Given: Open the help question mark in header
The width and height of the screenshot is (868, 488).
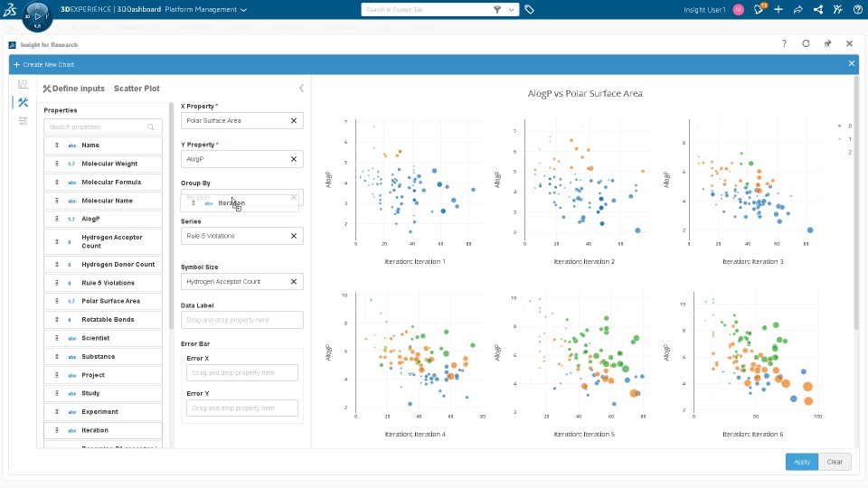Looking at the screenshot, I should coord(784,43).
